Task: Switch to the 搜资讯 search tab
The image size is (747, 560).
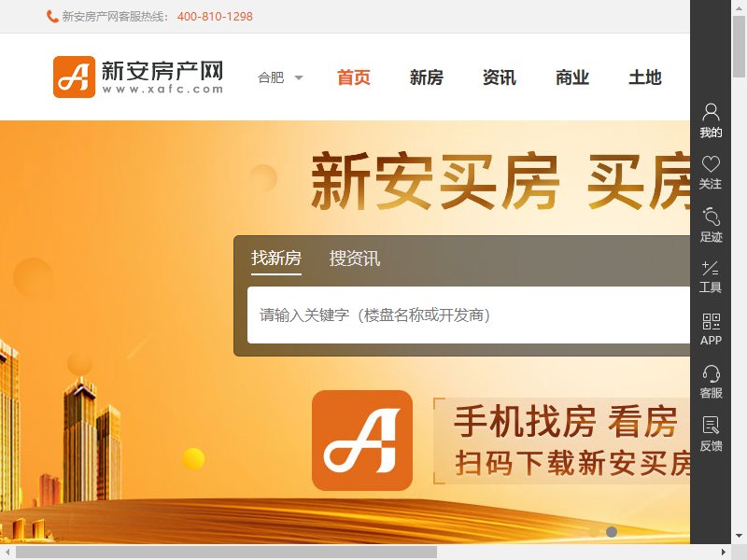Action: pos(355,259)
